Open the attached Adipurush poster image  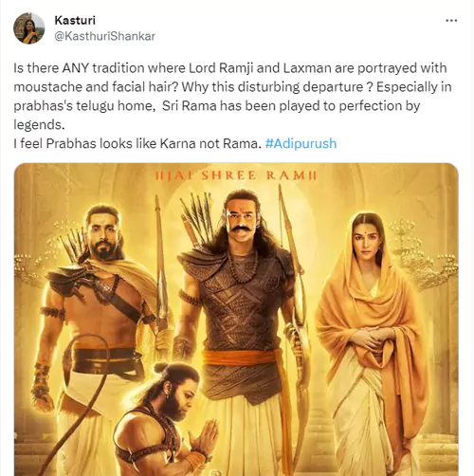click(x=236, y=320)
